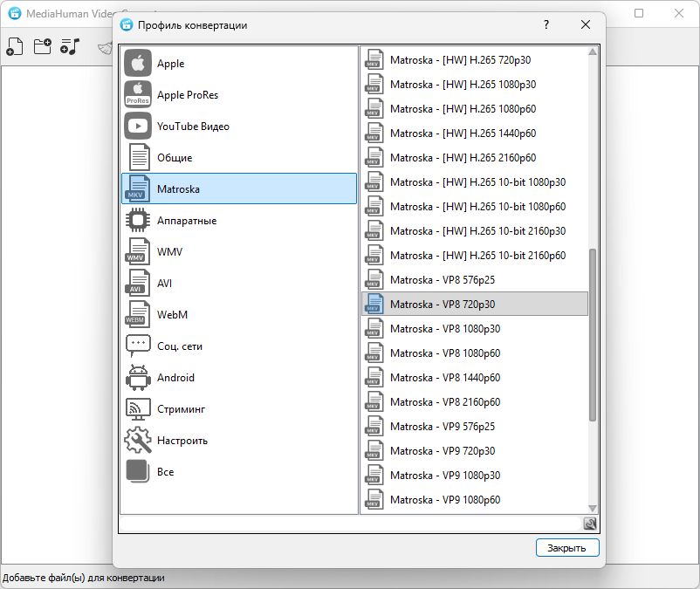Select Matroska - VP9 1080p60
This screenshot has height=589, width=700.
(475, 500)
